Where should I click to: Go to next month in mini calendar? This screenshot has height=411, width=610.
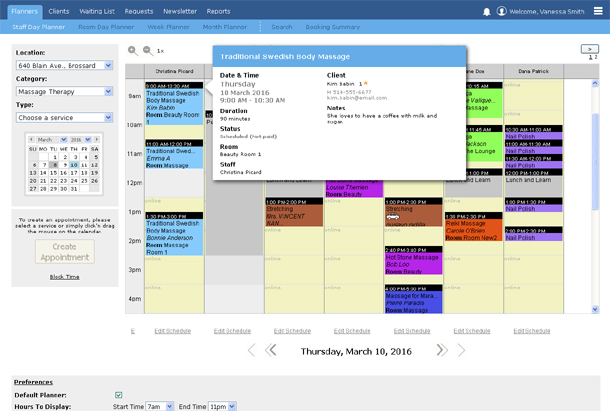[x=96, y=139]
